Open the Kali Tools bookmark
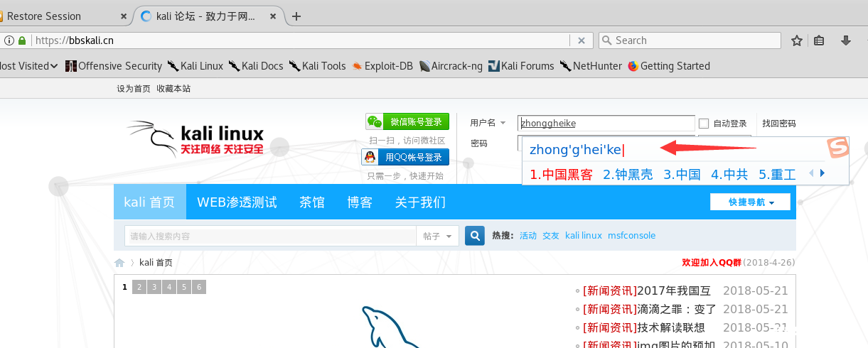The image size is (868, 348). click(317, 66)
